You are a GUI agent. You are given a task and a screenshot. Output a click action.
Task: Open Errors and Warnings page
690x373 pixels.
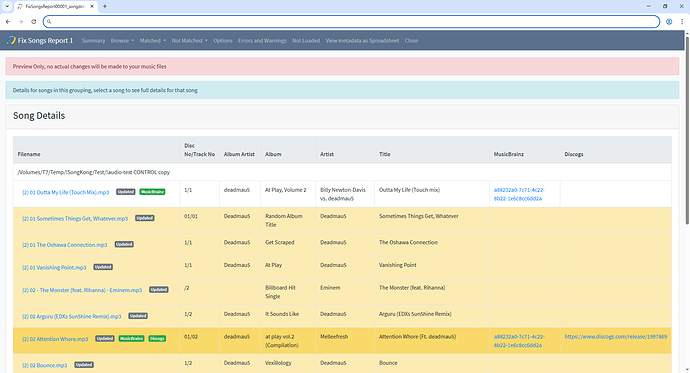click(262, 40)
